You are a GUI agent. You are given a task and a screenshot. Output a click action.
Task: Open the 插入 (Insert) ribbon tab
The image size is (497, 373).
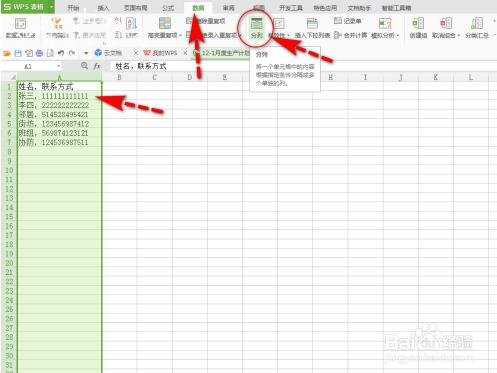coord(103,8)
